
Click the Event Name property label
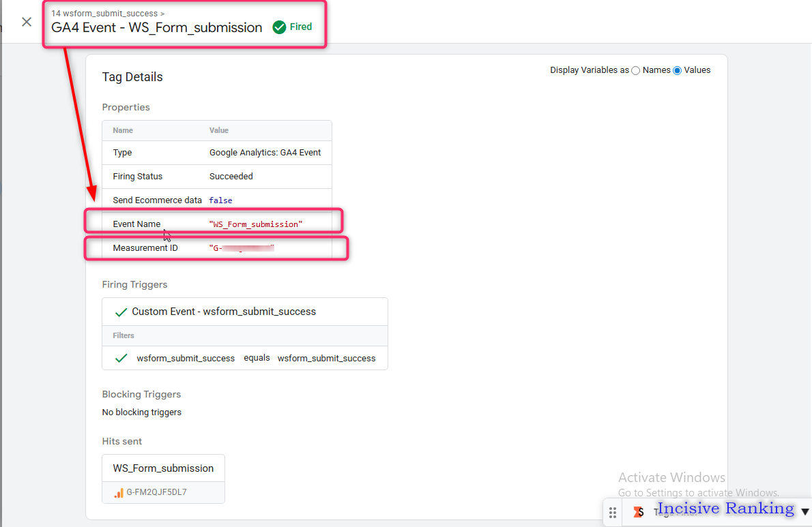click(x=136, y=224)
